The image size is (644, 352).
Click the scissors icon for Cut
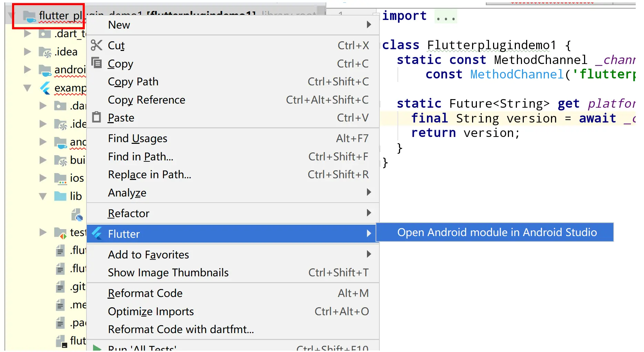[x=96, y=45]
